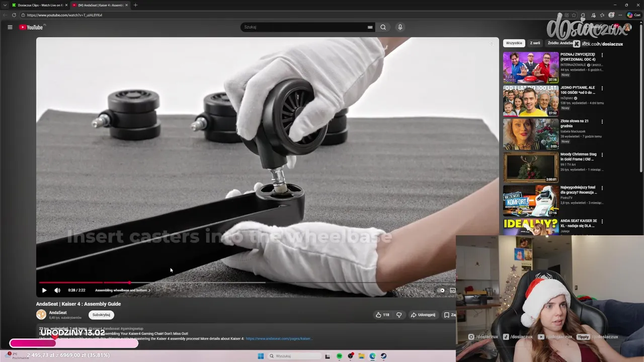This screenshot has height=362, width=644.
Task: Like the video with 118 likes
Action: point(382,315)
